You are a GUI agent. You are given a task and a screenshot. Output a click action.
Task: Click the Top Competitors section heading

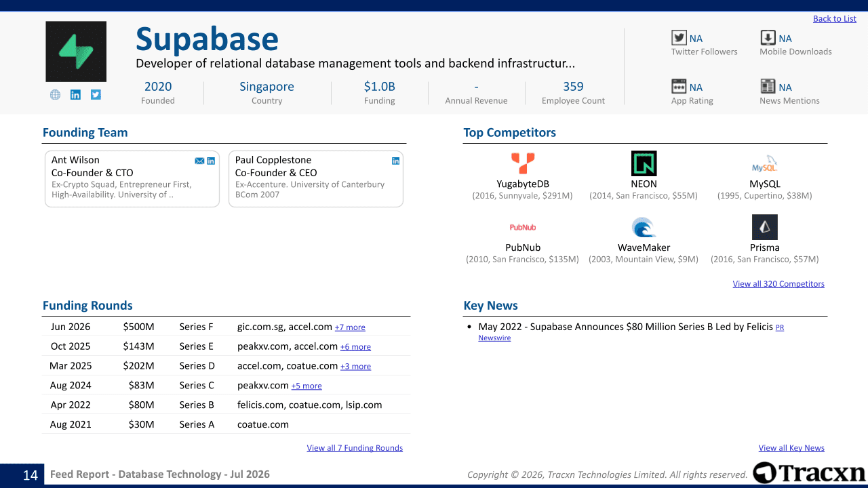509,133
